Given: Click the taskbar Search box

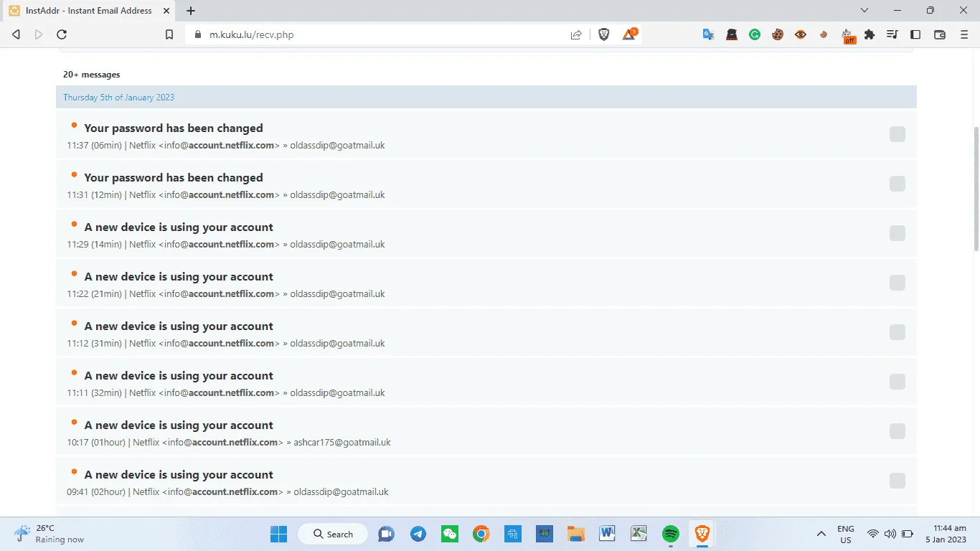Looking at the screenshot, I should coord(333,534).
